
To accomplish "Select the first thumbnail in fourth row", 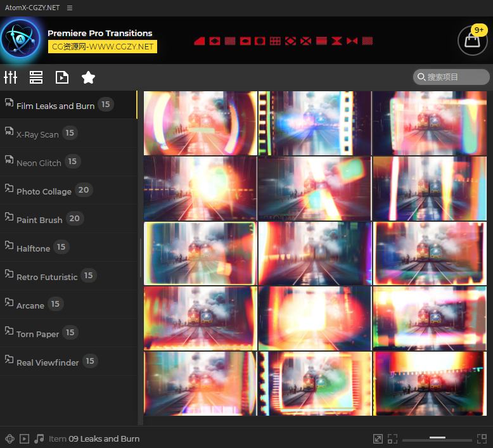I will point(200,319).
